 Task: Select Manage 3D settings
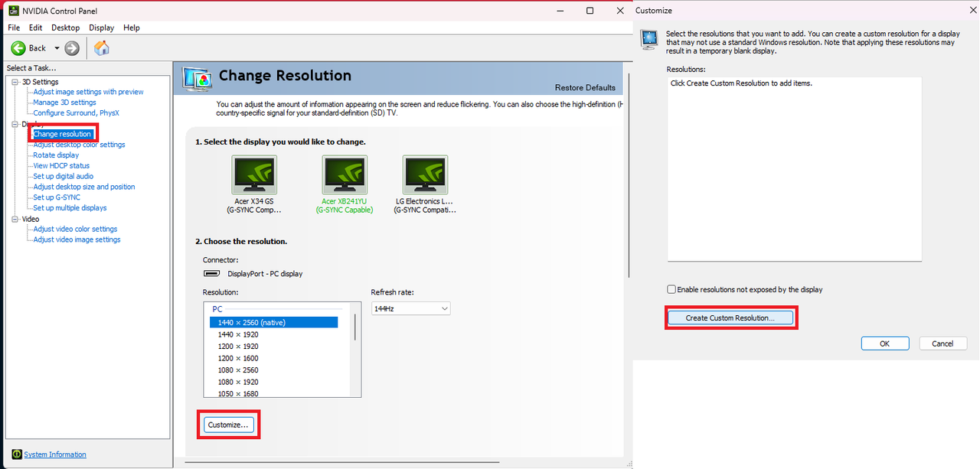click(x=64, y=103)
